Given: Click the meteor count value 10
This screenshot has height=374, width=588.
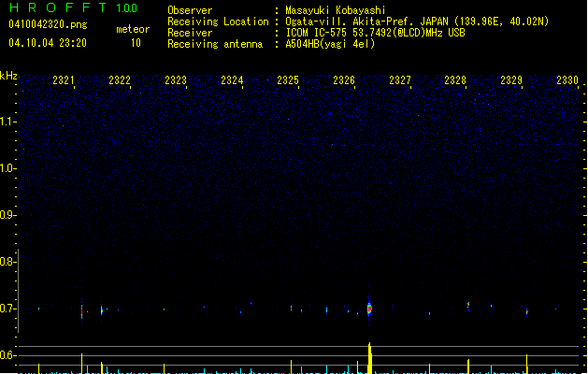Looking at the screenshot, I should (136, 43).
